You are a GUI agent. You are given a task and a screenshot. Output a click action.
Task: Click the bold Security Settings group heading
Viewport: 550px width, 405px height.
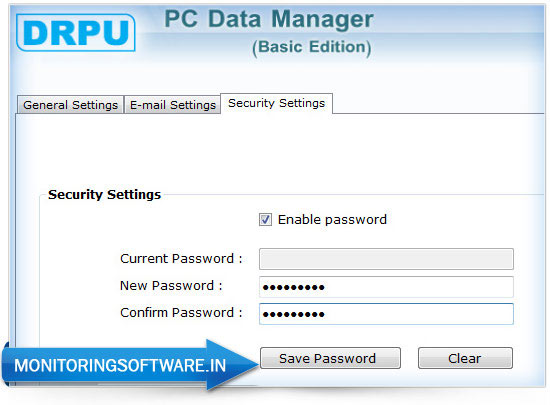(x=105, y=194)
